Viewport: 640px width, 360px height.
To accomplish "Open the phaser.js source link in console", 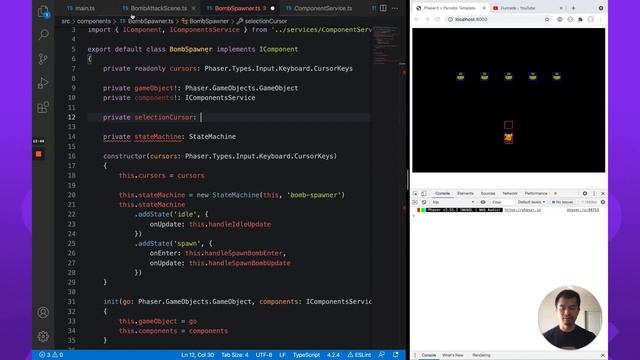I will (x=582, y=210).
